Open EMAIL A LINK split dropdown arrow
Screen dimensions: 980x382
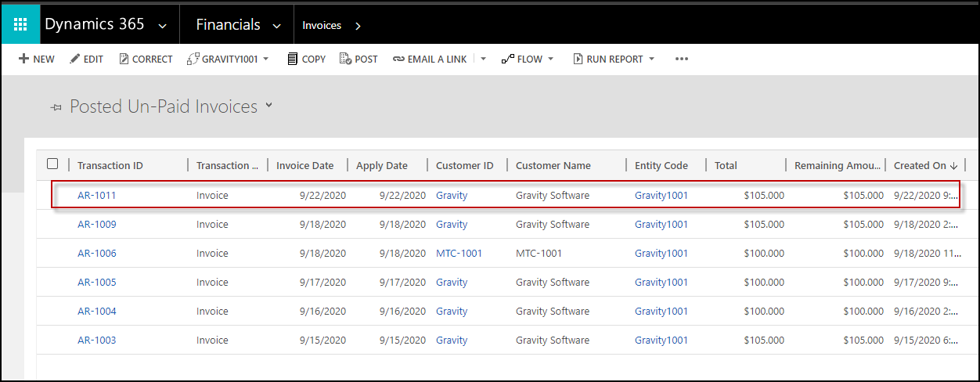coord(483,59)
